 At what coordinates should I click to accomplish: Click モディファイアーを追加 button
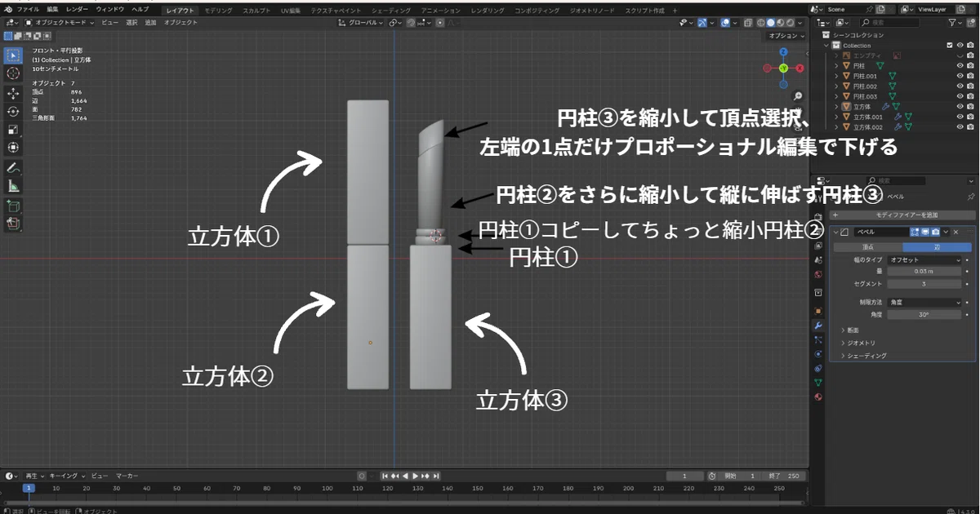tap(902, 215)
